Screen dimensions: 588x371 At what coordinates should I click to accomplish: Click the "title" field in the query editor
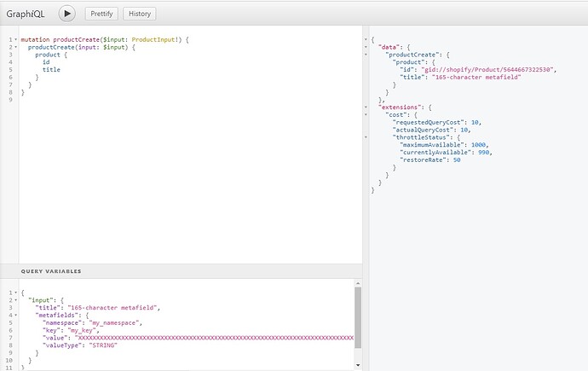click(x=51, y=69)
